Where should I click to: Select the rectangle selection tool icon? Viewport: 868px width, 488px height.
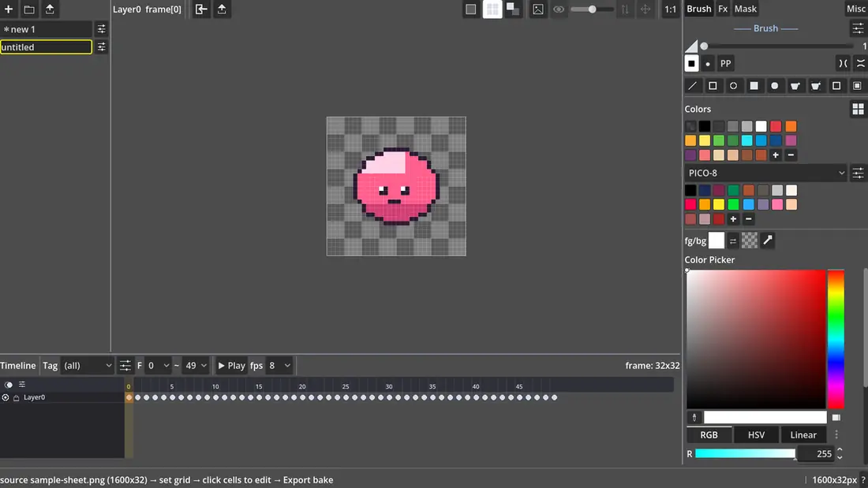click(836, 86)
